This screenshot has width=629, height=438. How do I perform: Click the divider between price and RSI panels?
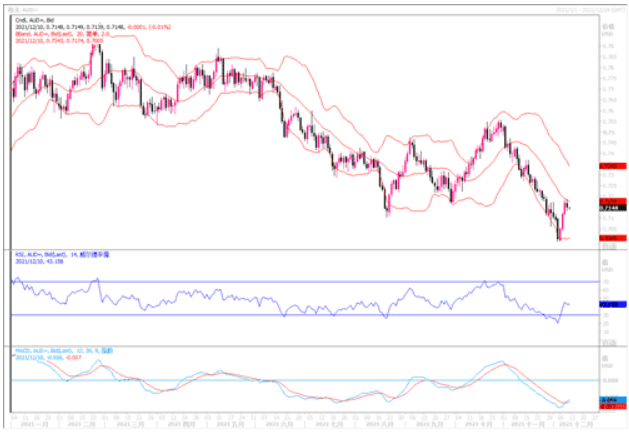(300, 247)
